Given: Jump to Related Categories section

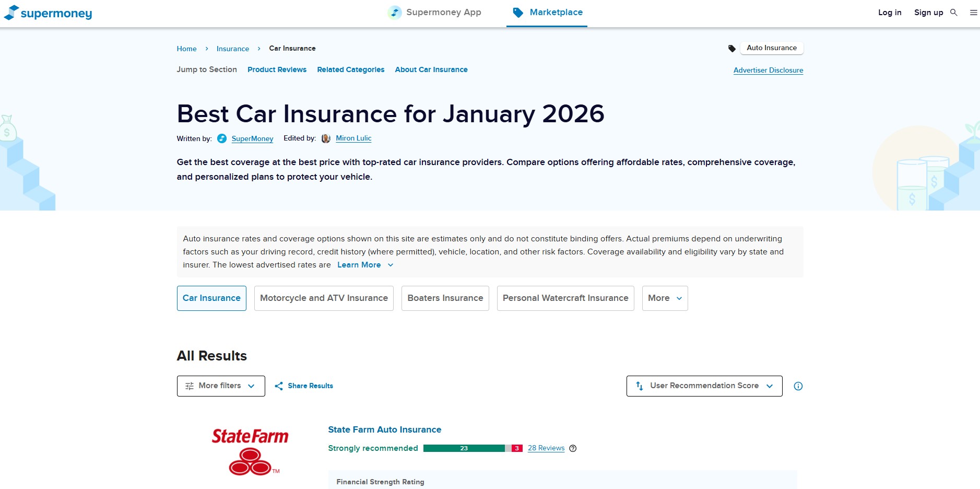Looking at the screenshot, I should pyautogui.click(x=350, y=69).
